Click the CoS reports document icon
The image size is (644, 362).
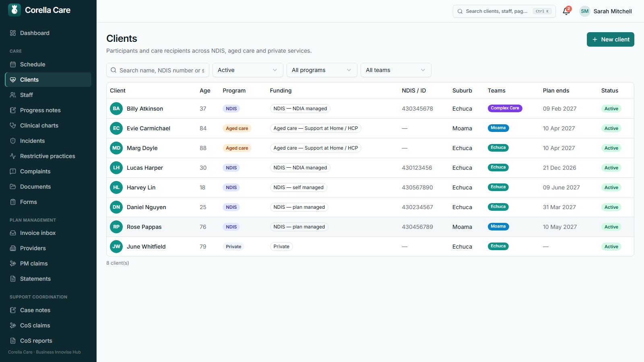tap(13, 341)
